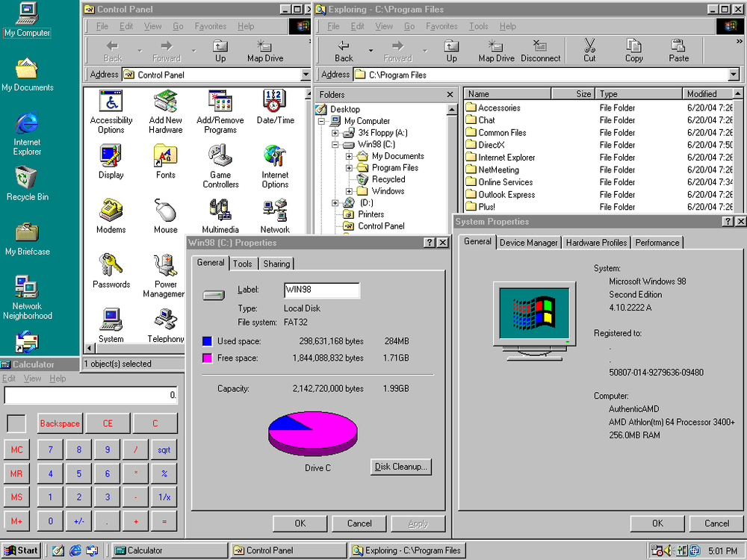The height and width of the screenshot is (560, 747).
Task: Expand the 3½ Floppy (A:) tree node
Action: (335, 133)
